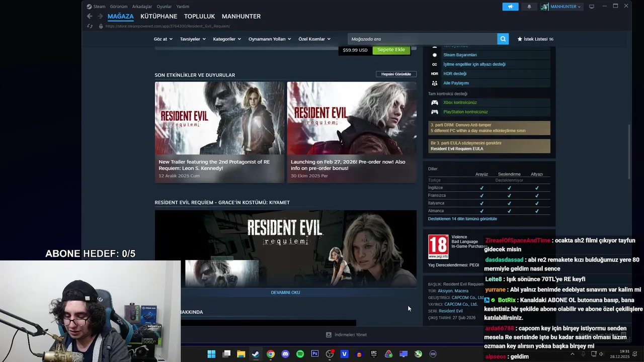This screenshot has width=644, height=362.
Task: Click the Sepete Ekle button
Action: [x=391, y=50]
